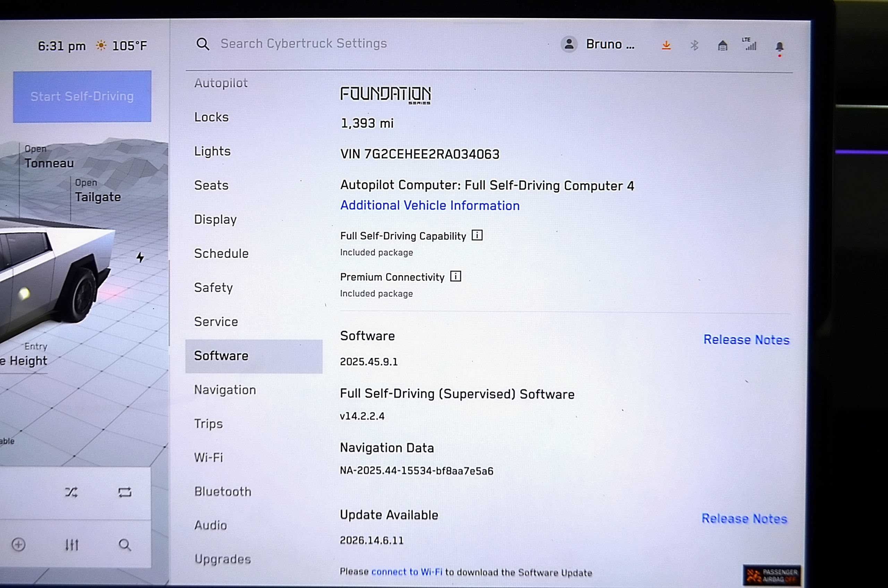Screen dimensions: 888x588
Task: Tap the charge port lightning bolt icon
Action: tap(140, 257)
